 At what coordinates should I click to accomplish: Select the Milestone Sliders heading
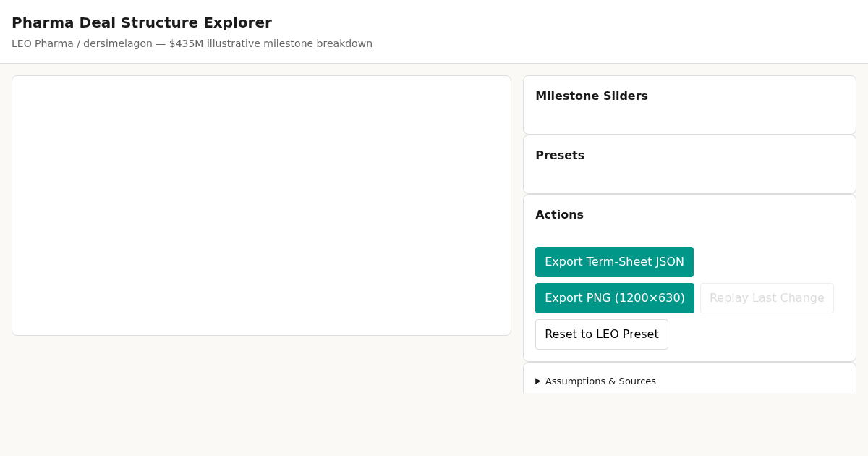point(592,96)
